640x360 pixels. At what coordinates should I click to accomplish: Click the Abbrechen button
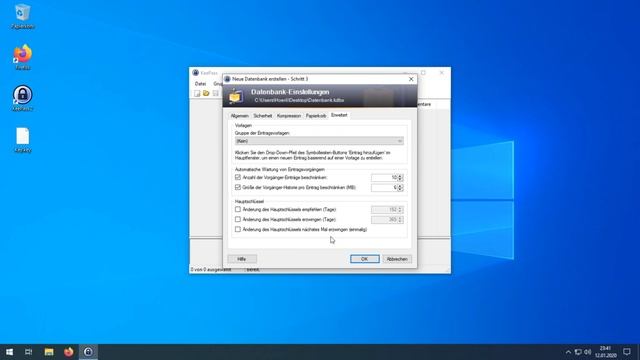point(397,259)
